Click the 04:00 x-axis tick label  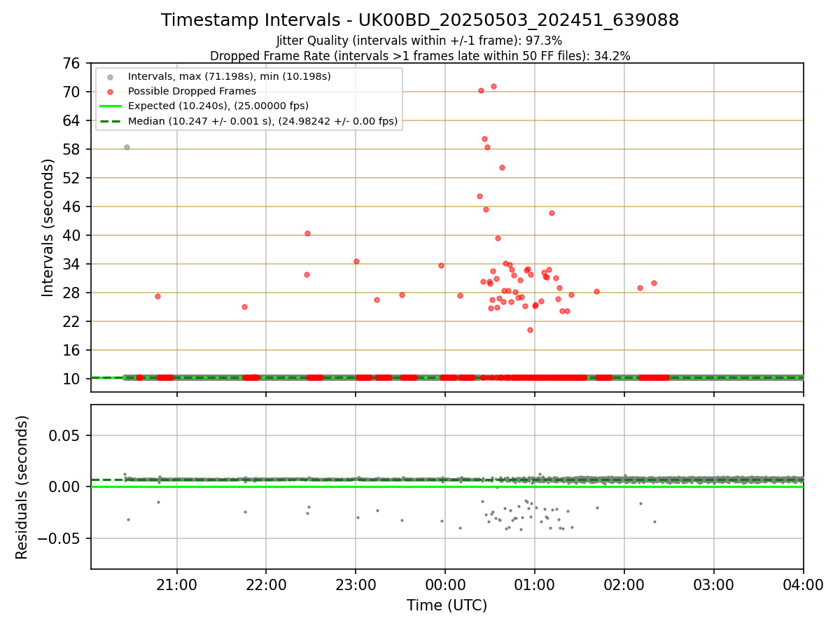pos(803,584)
